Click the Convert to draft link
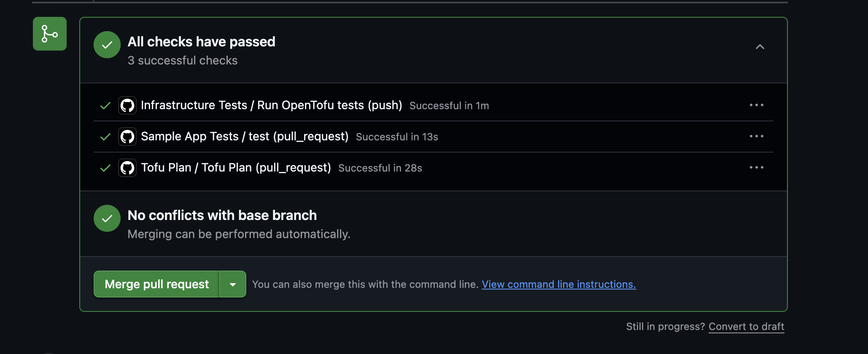This screenshot has height=354, width=868. 746,327
